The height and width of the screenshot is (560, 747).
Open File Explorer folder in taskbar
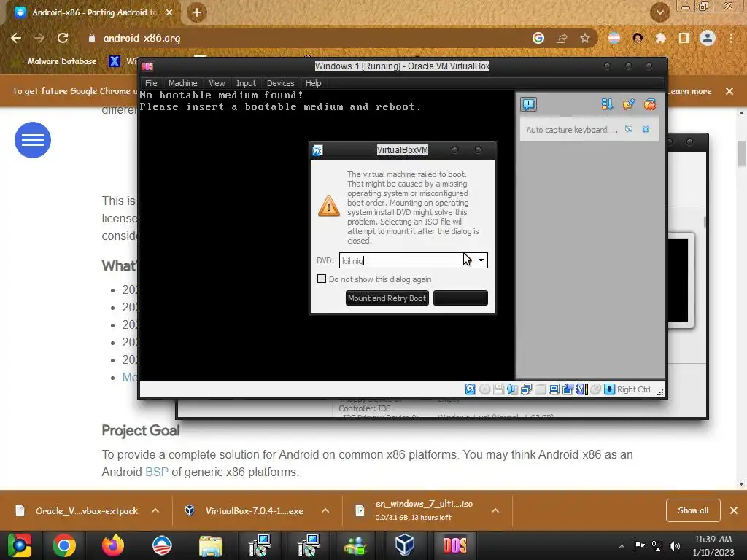click(x=211, y=545)
